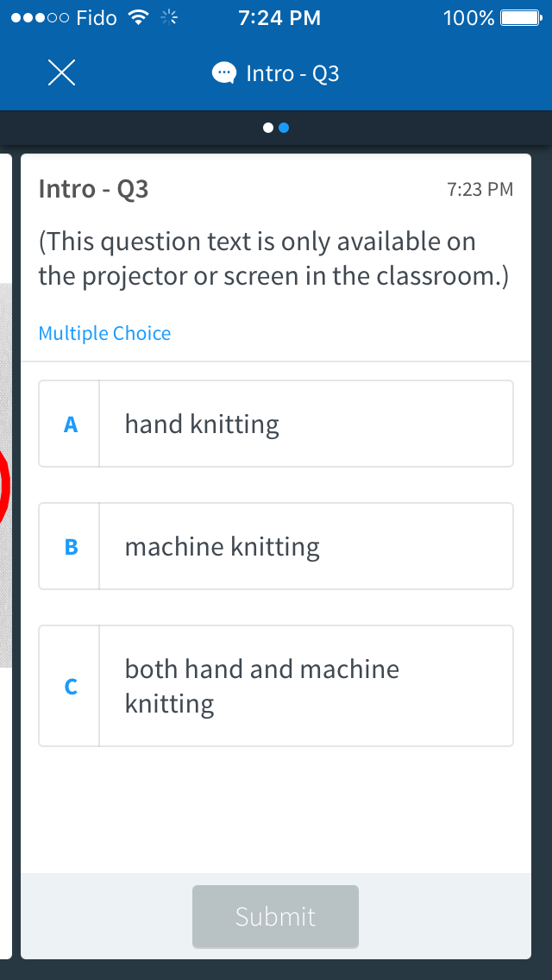Tap the chat bubble icon in header
Screen dimensions: 552x980
coord(223,72)
